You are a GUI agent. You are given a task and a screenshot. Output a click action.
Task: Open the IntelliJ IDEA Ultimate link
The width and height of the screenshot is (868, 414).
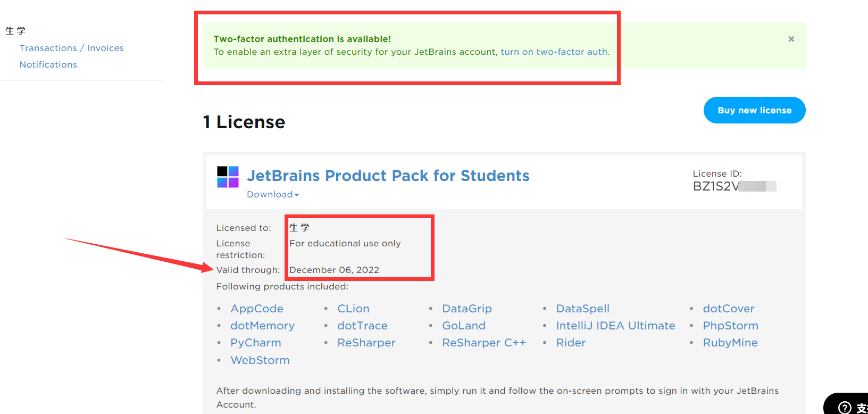click(615, 326)
